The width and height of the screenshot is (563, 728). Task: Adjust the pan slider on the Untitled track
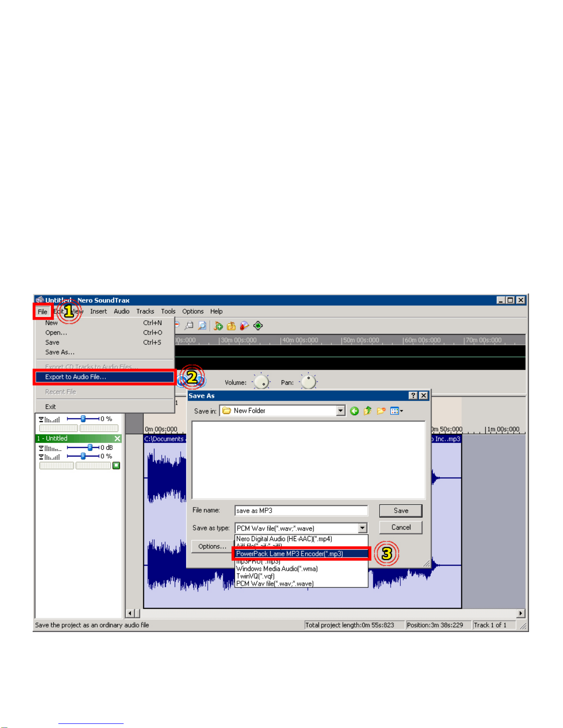(83, 456)
